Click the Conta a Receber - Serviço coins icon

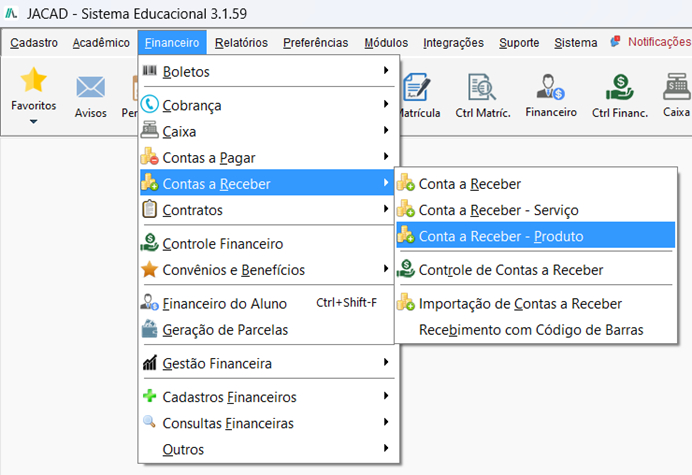click(x=406, y=209)
